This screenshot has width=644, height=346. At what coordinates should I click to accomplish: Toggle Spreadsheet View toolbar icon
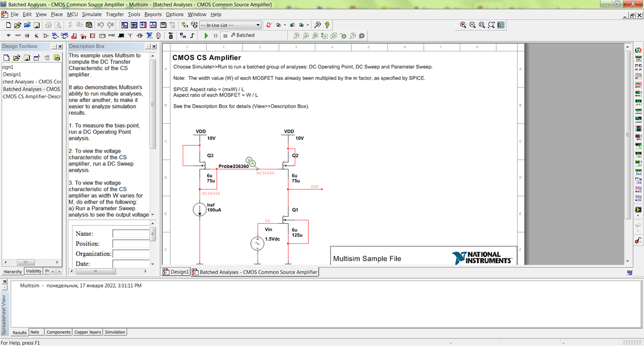click(134, 25)
